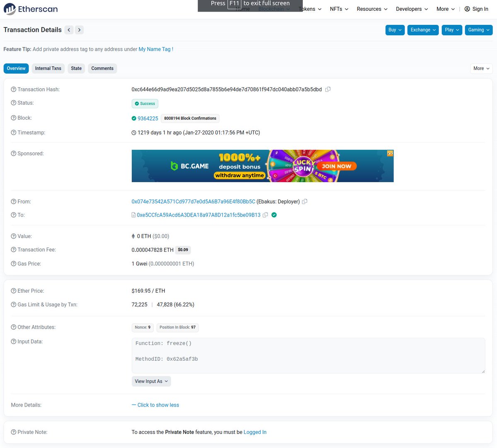Click the ad options icon on banner

(390, 153)
